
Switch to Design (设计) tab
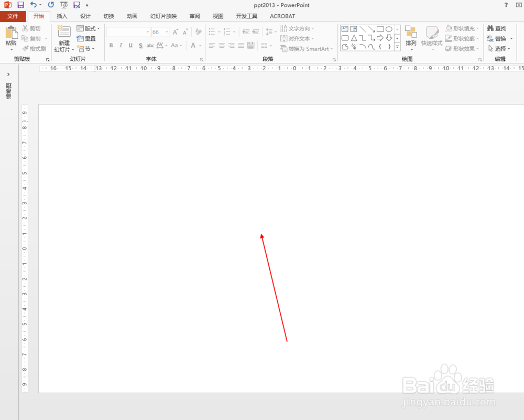coord(85,16)
